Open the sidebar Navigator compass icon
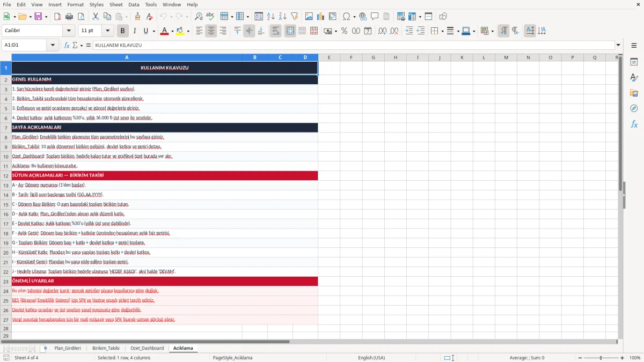This screenshot has height=362, width=644. pyautogui.click(x=634, y=108)
